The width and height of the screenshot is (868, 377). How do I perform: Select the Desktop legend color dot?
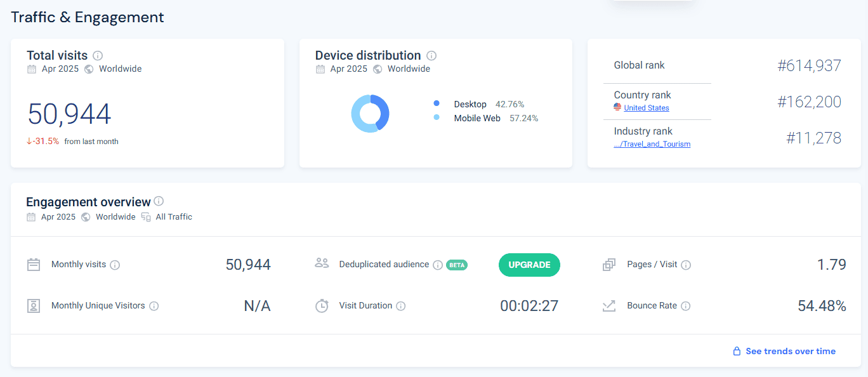click(437, 103)
